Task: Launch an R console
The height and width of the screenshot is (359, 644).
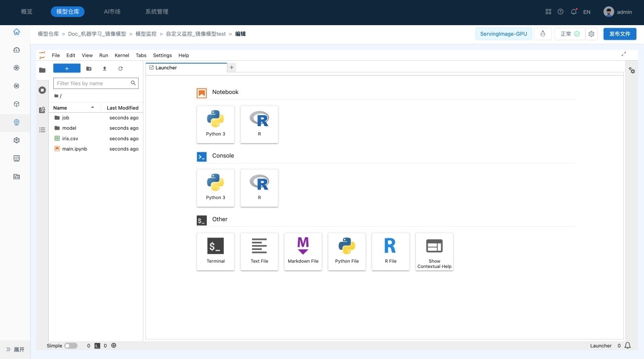Action: (x=259, y=188)
